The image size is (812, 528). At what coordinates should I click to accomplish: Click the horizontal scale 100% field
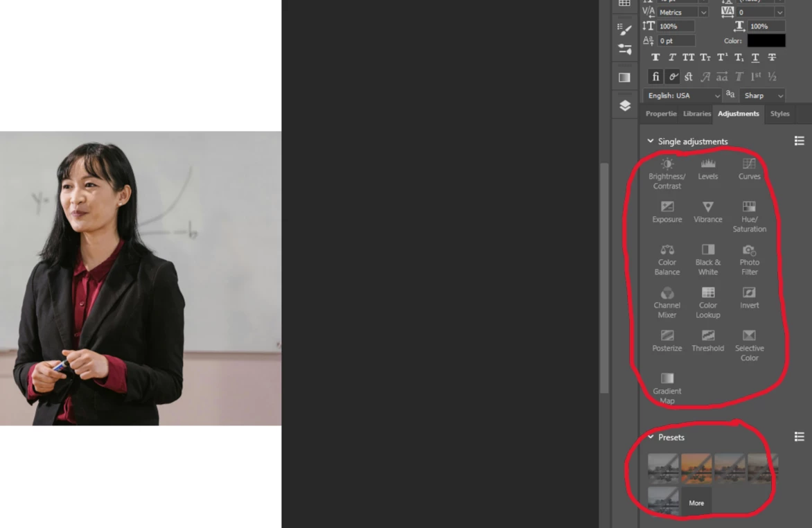(766, 26)
